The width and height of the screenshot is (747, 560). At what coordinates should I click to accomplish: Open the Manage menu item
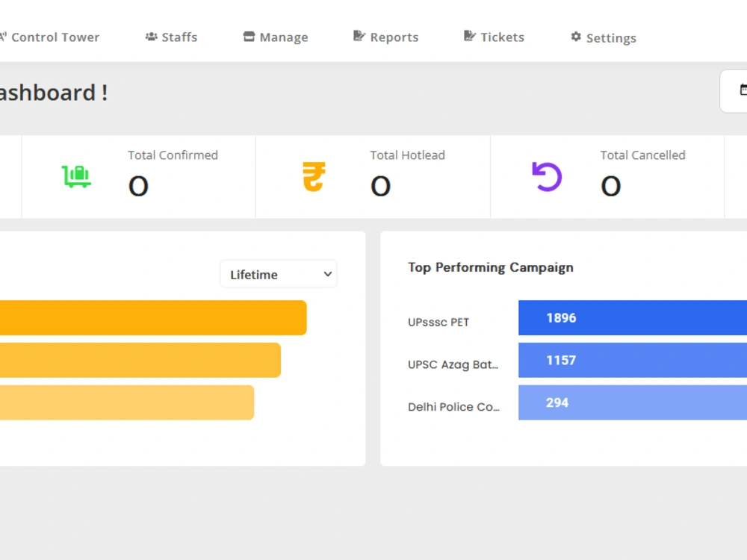(x=276, y=37)
